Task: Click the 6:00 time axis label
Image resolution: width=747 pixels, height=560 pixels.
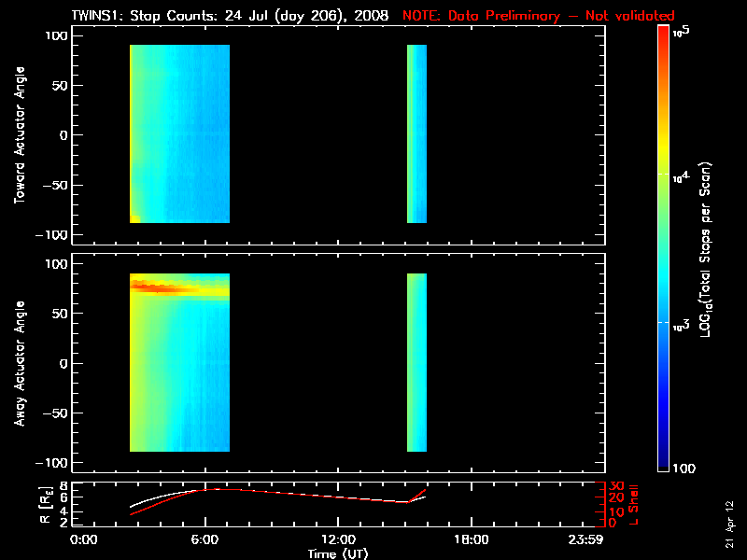Action: pos(204,539)
